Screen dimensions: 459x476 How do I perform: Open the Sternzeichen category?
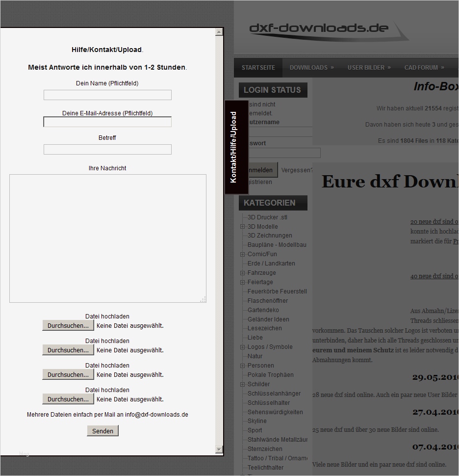[x=265, y=449]
